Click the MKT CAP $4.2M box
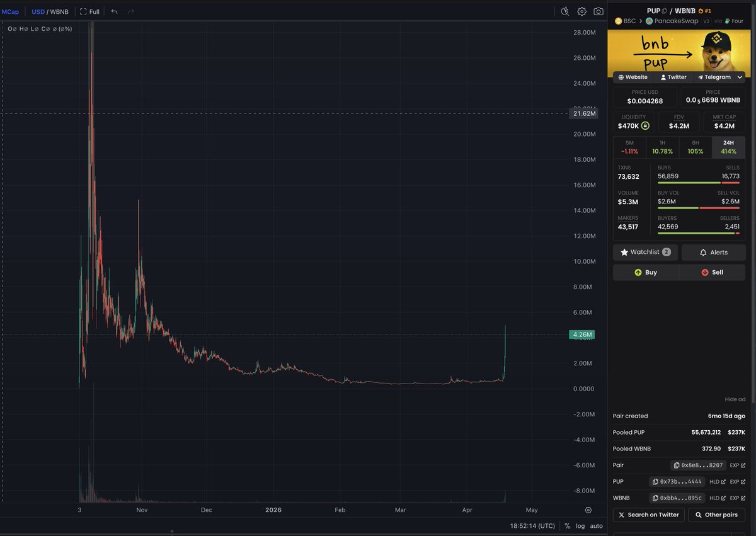756x536 pixels. pos(724,122)
